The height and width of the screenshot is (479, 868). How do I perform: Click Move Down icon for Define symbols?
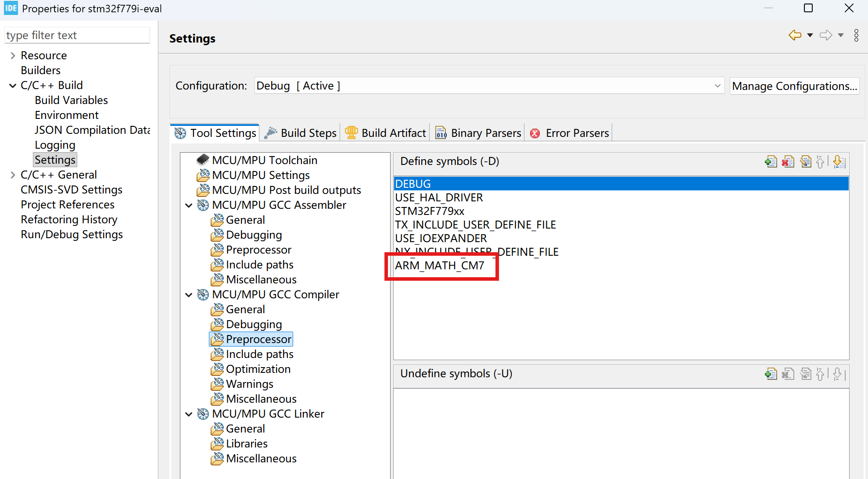click(x=839, y=162)
